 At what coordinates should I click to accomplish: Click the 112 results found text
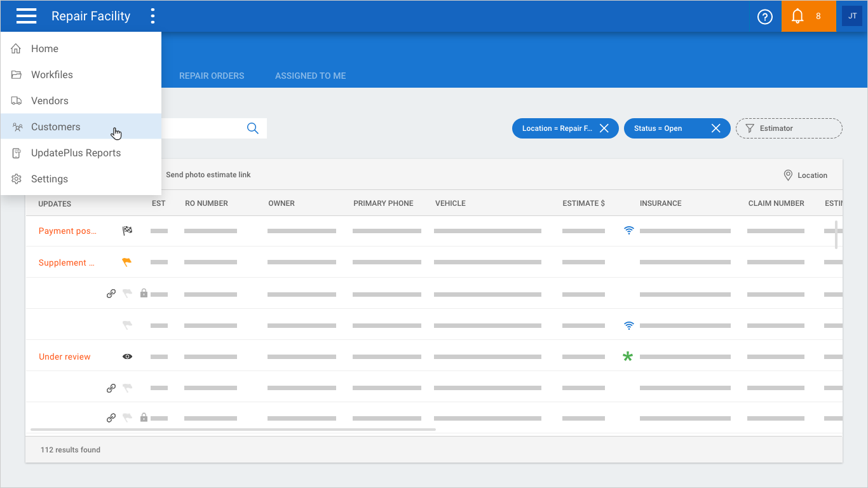71,450
